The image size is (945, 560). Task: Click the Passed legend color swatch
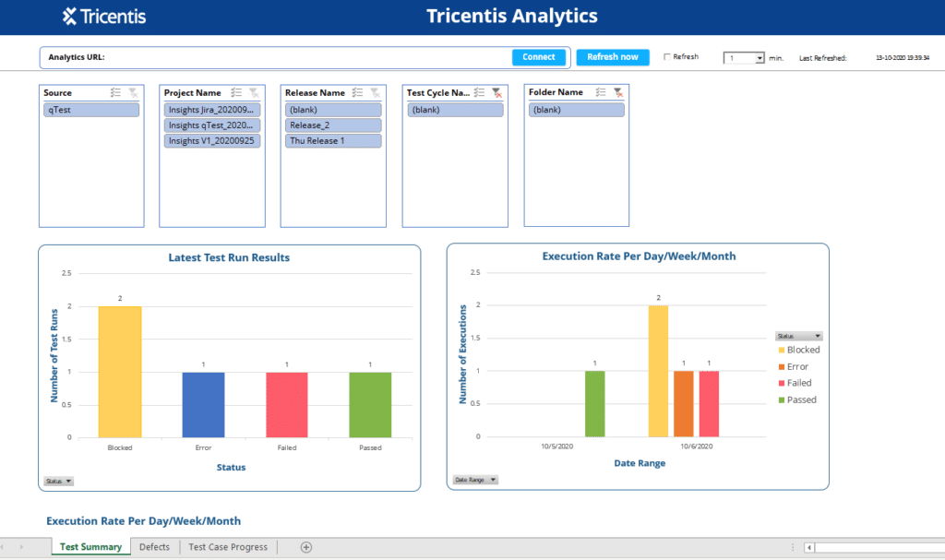click(x=782, y=399)
